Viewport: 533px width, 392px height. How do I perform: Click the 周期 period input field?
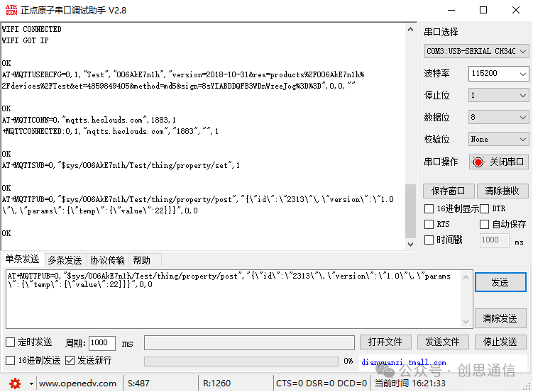coord(102,343)
